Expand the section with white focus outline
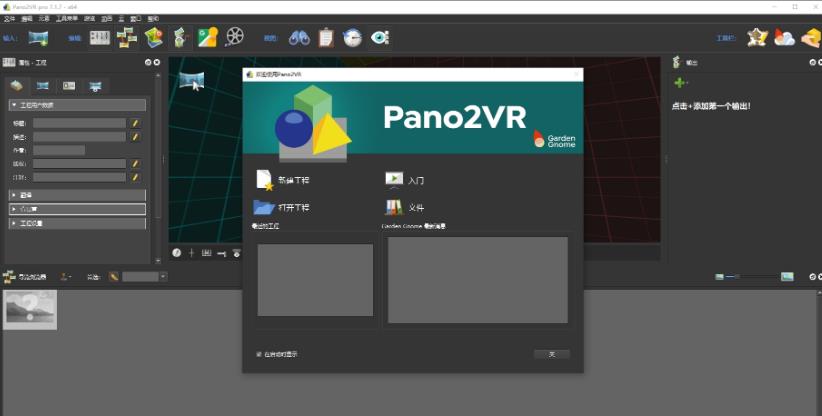822x416 pixels. pos(77,209)
